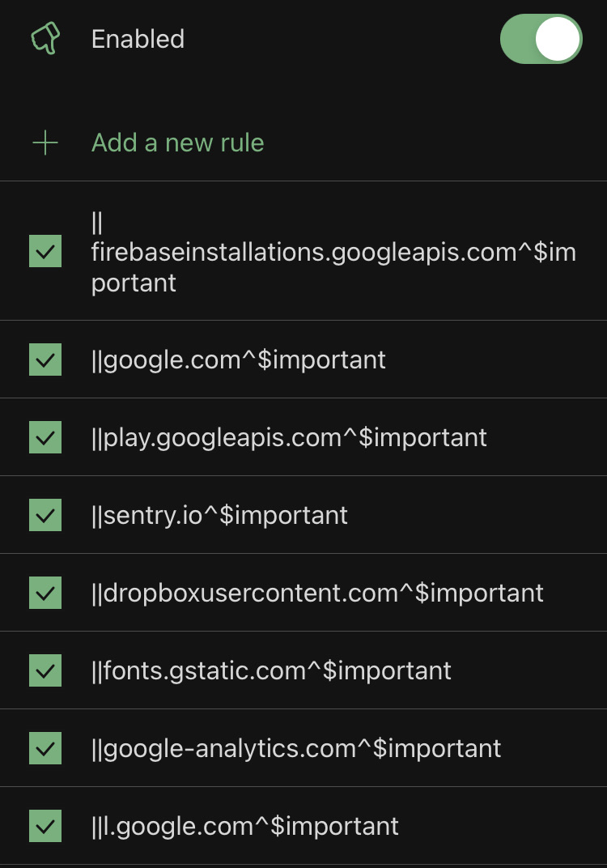Click the plus icon to add rule
The image size is (607, 868).
click(45, 143)
